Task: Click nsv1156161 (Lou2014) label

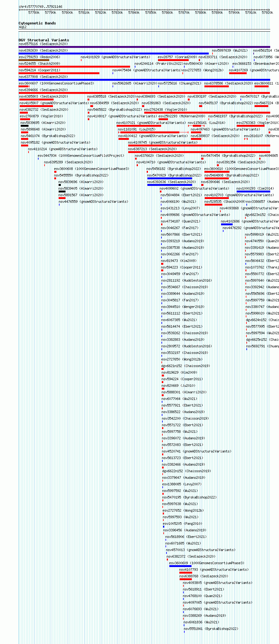Action: [x=206, y=123]
